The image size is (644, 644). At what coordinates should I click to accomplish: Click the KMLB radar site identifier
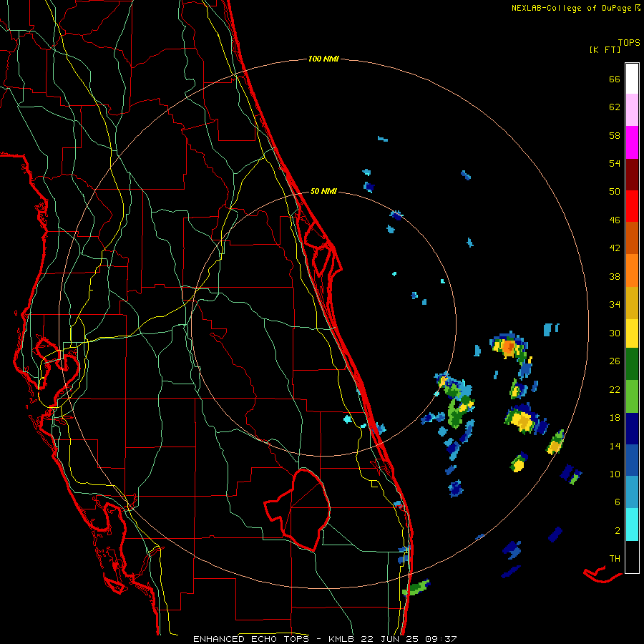[x=341, y=639]
